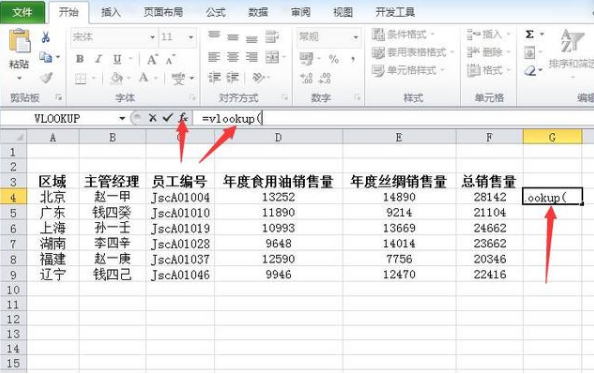Apply Comma style
This screenshot has width=594, height=374.
pyautogui.click(x=353, y=59)
